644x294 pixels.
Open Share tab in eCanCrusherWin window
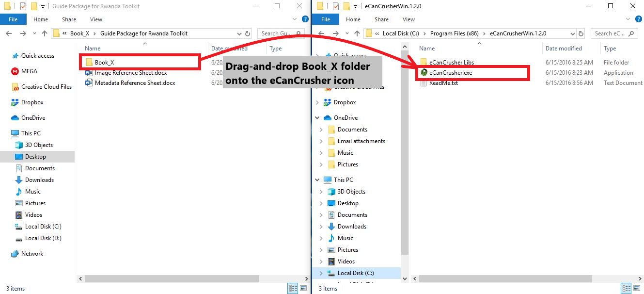381,19
